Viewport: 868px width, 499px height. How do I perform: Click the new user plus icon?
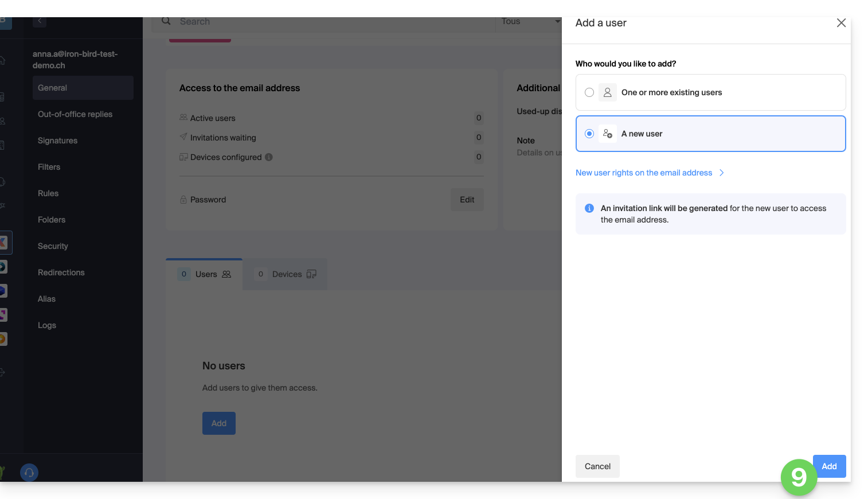pos(608,134)
